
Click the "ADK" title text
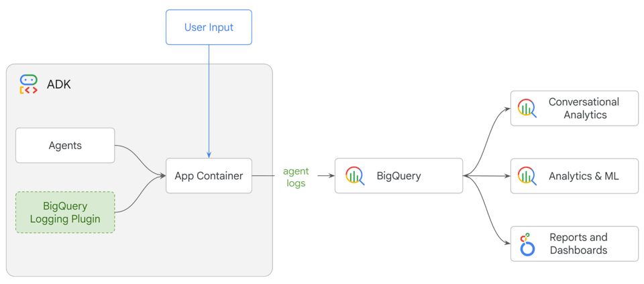[x=59, y=85]
